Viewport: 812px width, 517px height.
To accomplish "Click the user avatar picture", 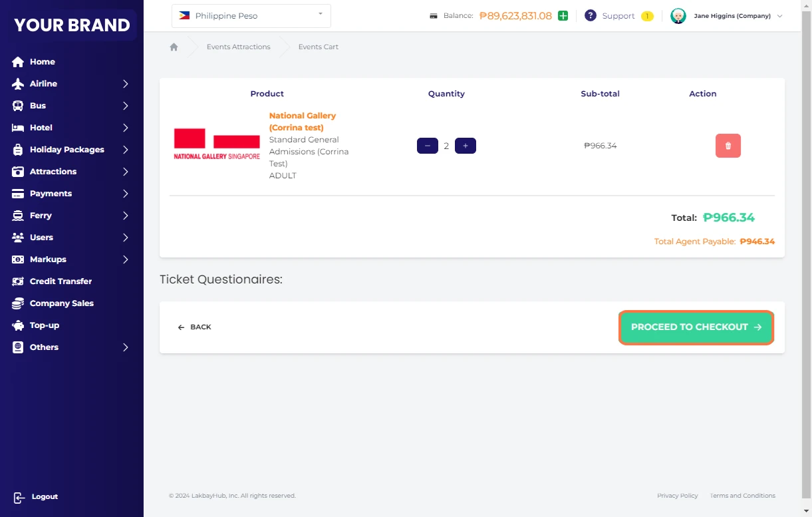I will pyautogui.click(x=678, y=16).
